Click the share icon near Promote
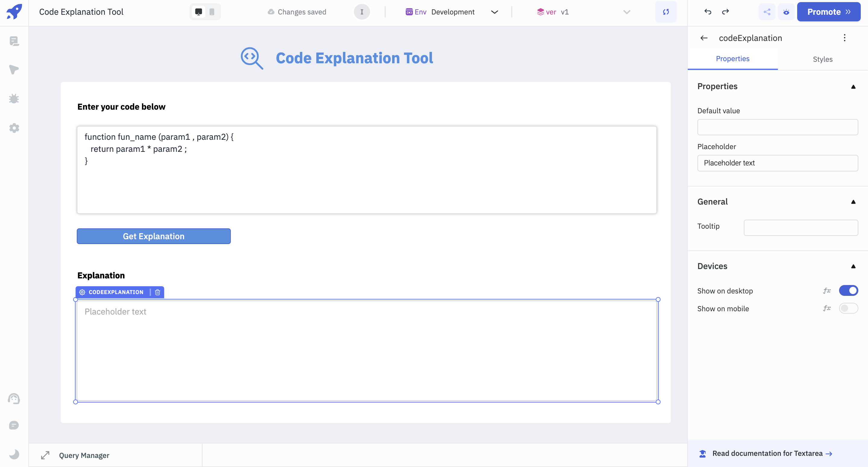868x467 pixels. click(767, 11)
